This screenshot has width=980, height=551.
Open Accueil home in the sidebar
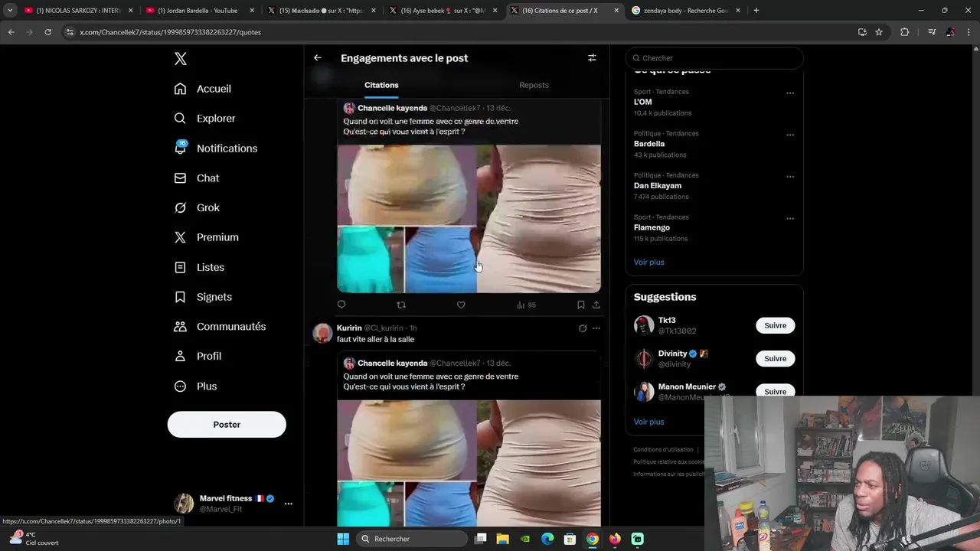pyautogui.click(x=203, y=89)
